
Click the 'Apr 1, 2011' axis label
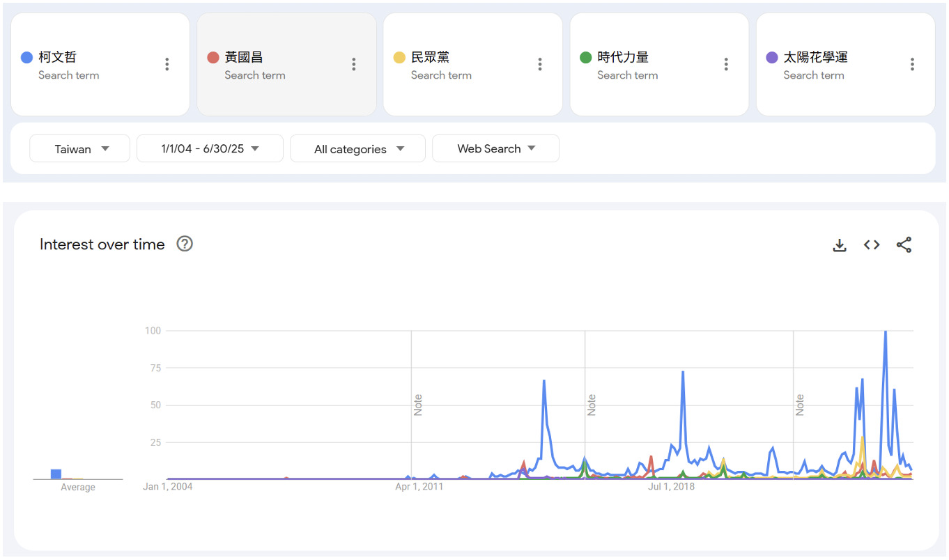click(x=419, y=486)
